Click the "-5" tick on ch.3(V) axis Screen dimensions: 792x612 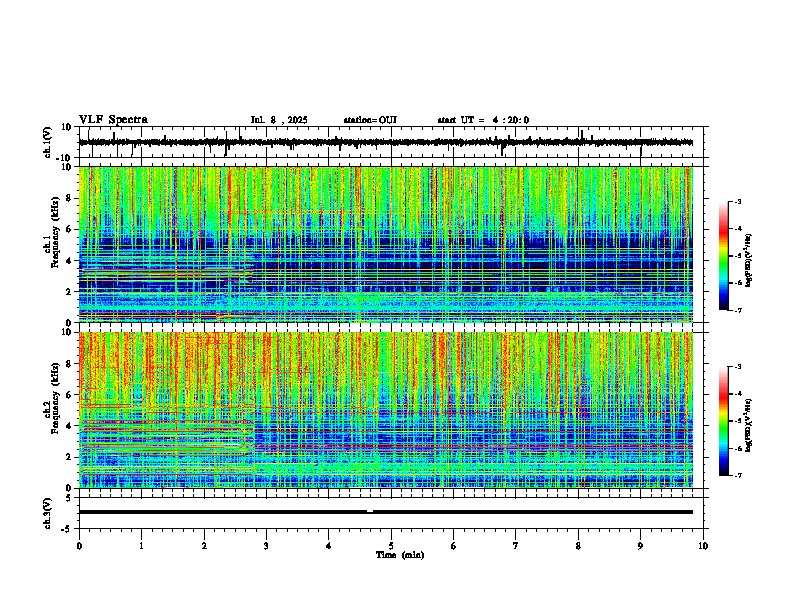tap(66, 529)
